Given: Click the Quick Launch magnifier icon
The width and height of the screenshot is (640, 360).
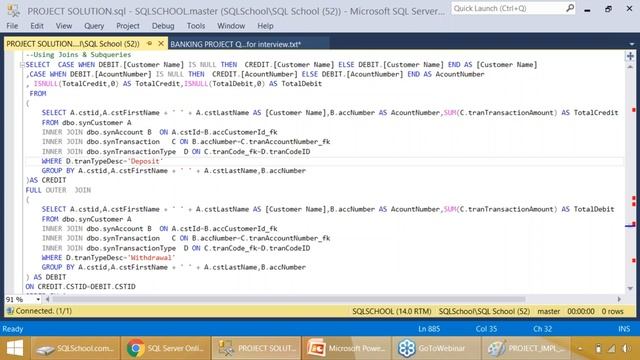Looking at the screenshot, I should 570,8.
